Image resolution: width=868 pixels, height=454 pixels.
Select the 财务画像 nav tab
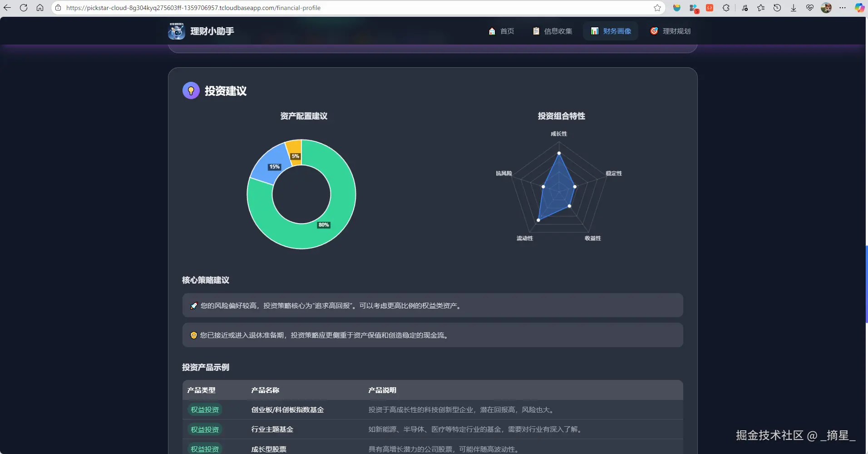tap(611, 31)
